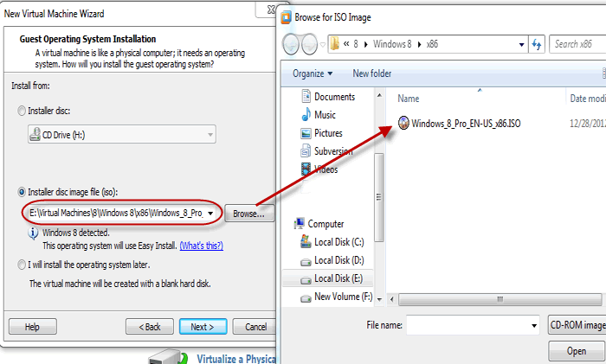Open the CD-ROM image file type dropdown

coord(577,325)
